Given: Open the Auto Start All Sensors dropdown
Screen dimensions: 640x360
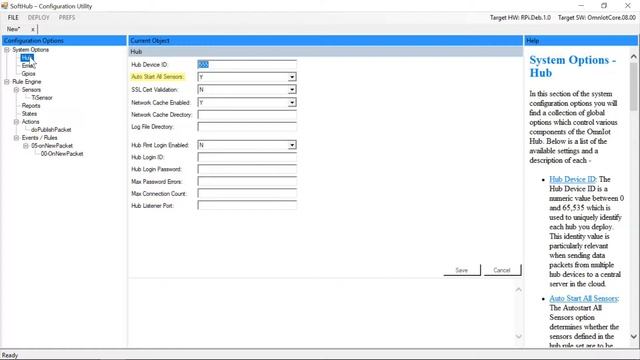Looking at the screenshot, I should coord(292,77).
